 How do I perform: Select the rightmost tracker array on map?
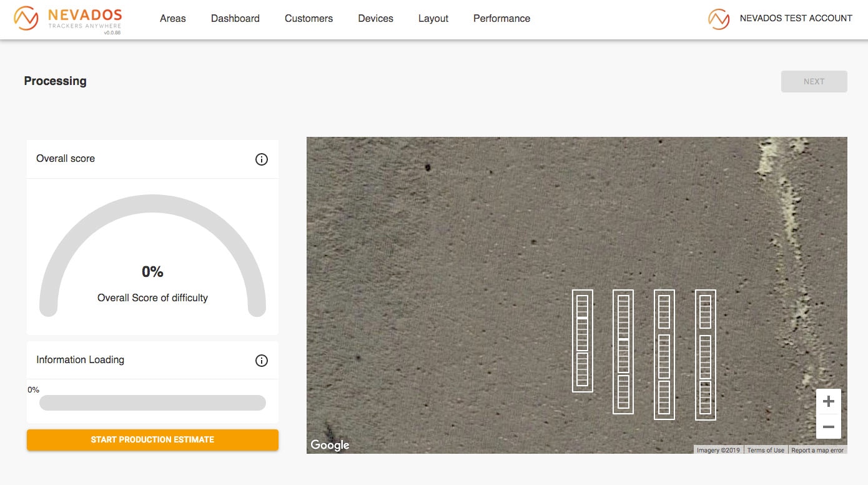point(706,354)
